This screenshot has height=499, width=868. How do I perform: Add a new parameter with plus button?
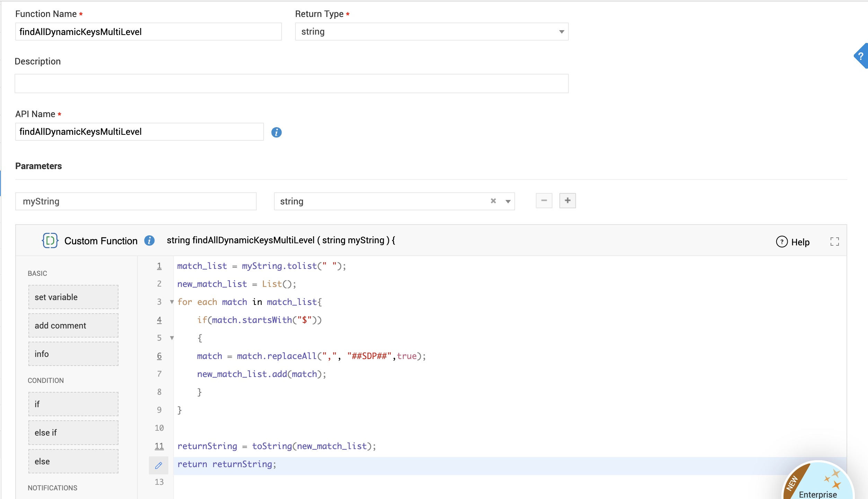pyautogui.click(x=567, y=201)
